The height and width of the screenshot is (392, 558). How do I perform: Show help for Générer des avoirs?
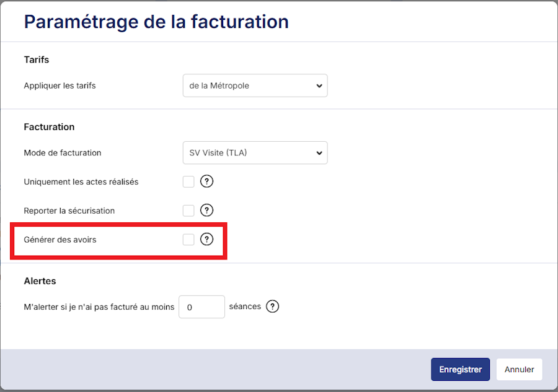207,239
